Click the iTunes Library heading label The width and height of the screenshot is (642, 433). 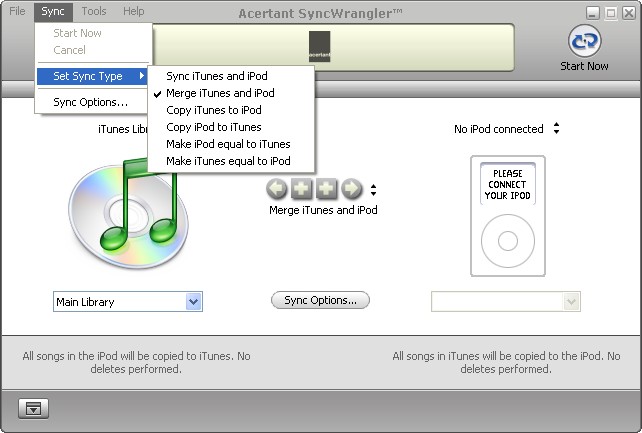click(x=122, y=129)
